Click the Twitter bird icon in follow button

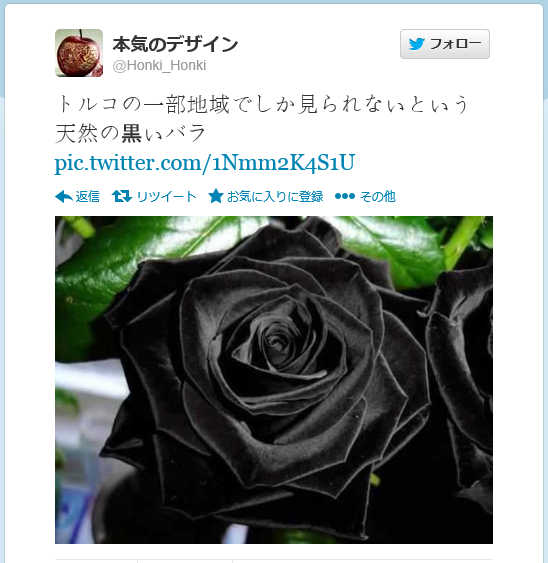417,44
